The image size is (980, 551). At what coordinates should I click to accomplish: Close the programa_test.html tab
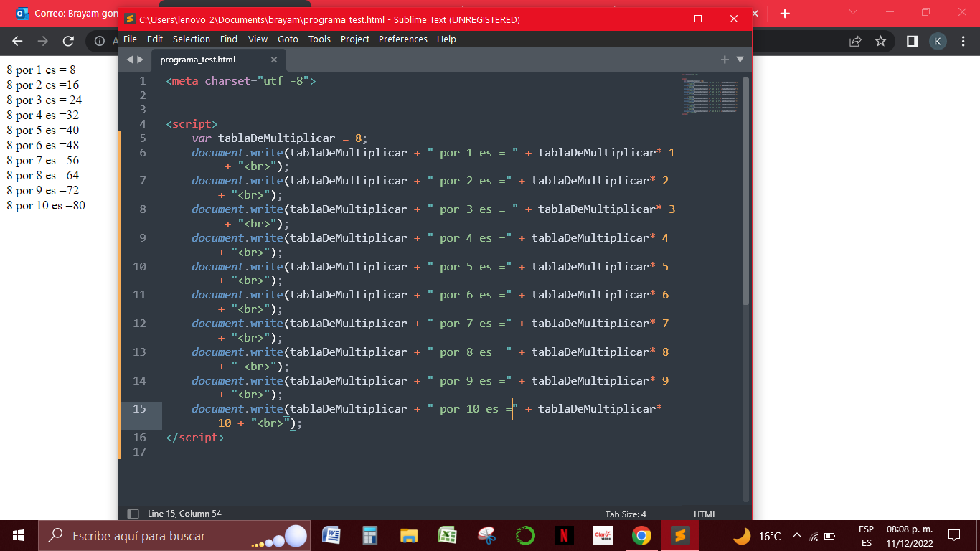(274, 60)
